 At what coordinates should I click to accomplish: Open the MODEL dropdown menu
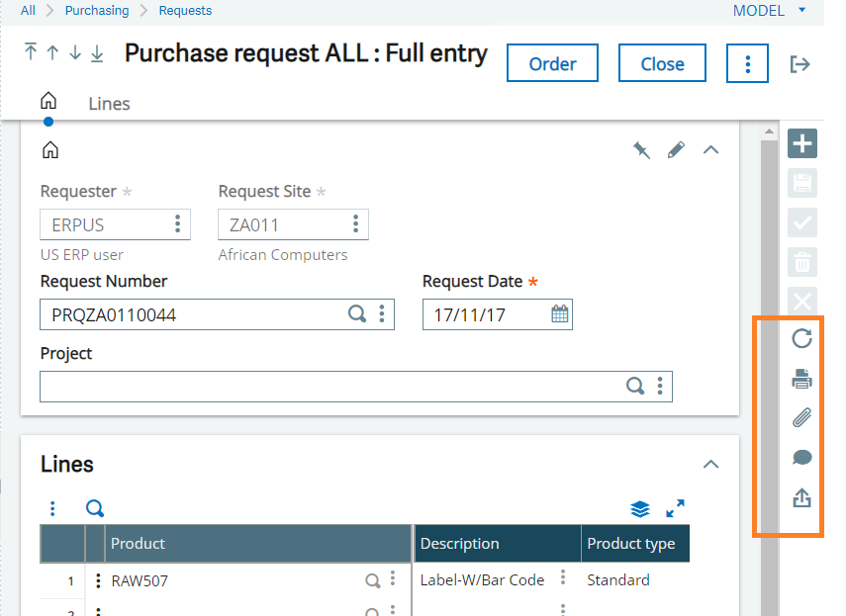point(770,11)
